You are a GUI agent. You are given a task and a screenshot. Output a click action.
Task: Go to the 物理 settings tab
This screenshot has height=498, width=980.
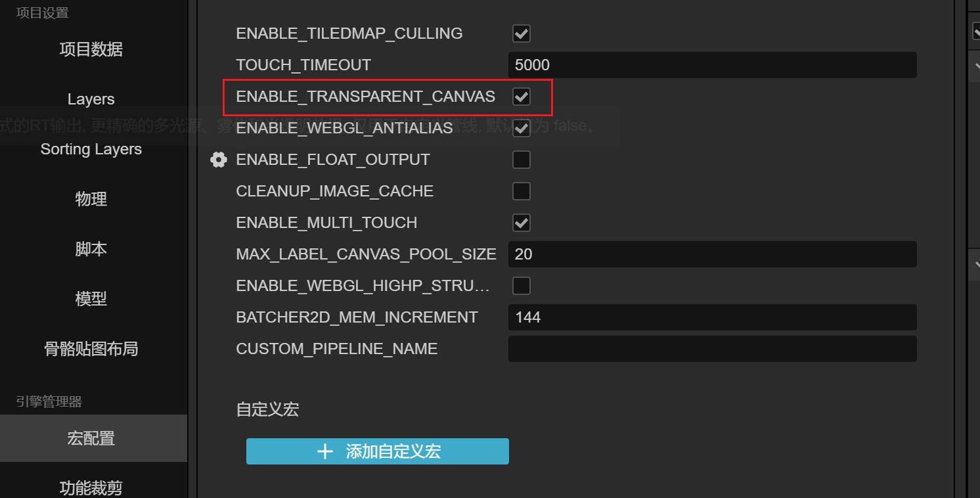(x=91, y=199)
